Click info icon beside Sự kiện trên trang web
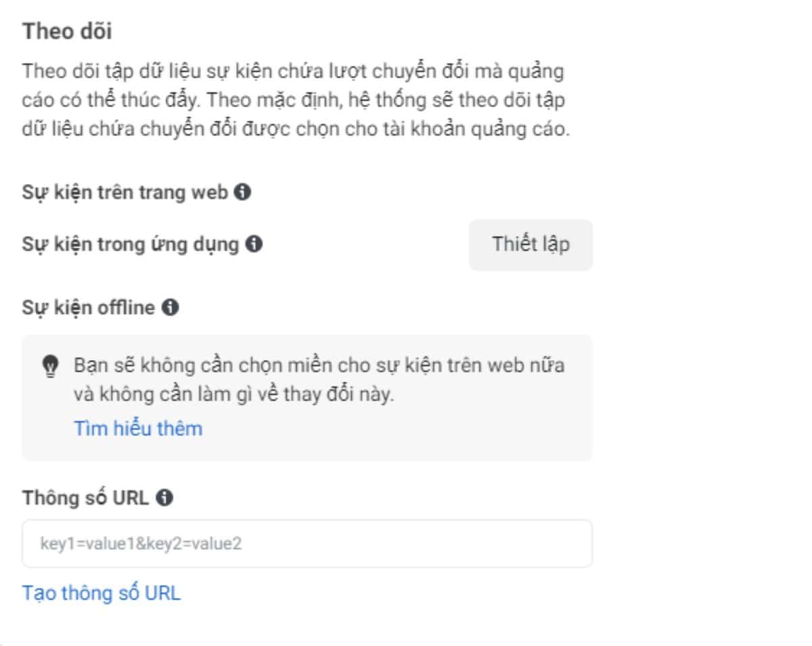Viewport: 812px width, 646px height. (x=242, y=193)
